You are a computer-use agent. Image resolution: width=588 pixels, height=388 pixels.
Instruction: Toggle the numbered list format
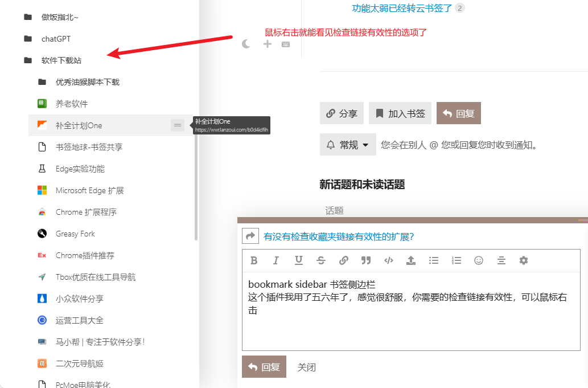[x=456, y=260]
